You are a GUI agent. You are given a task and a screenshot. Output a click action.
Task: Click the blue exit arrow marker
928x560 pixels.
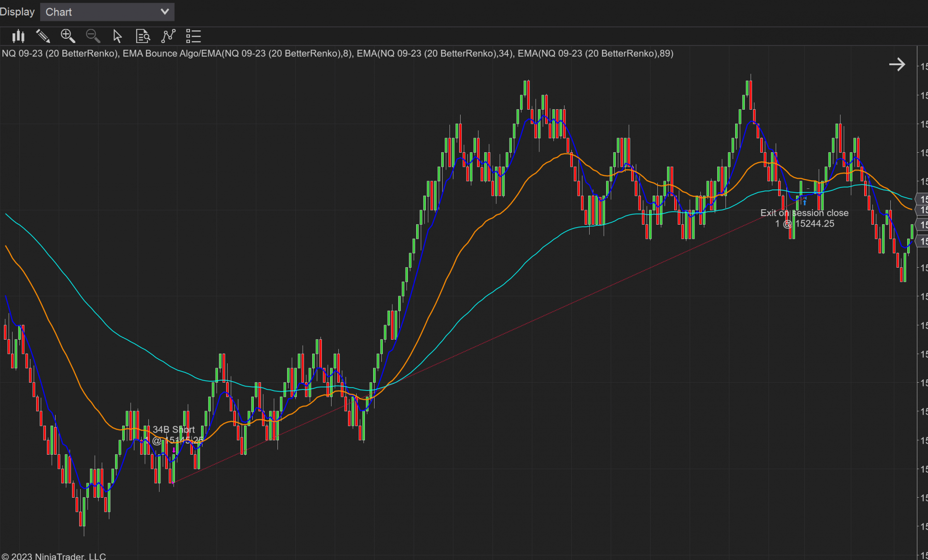(804, 202)
